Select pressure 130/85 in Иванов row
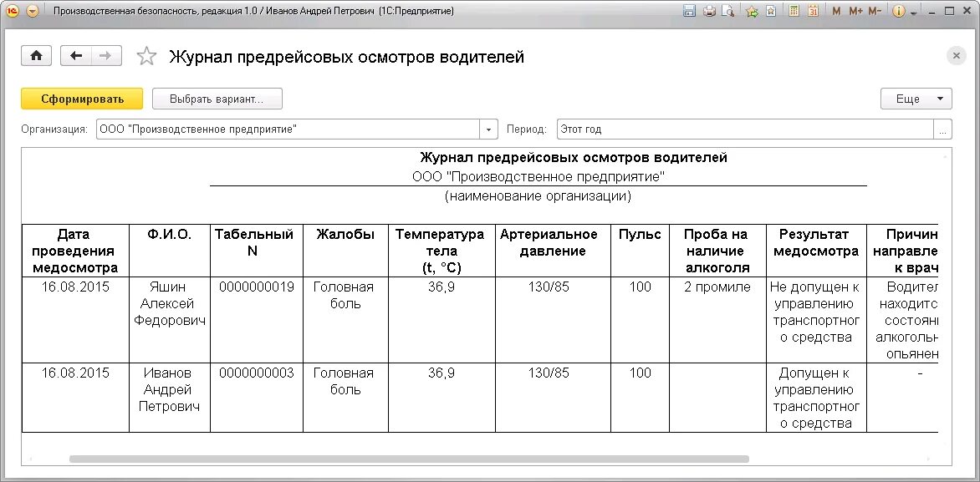980x482 pixels. pos(553,398)
